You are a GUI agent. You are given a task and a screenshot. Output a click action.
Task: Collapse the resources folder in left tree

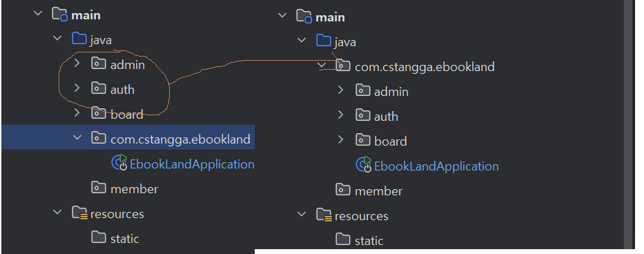(x=57, y=213)
